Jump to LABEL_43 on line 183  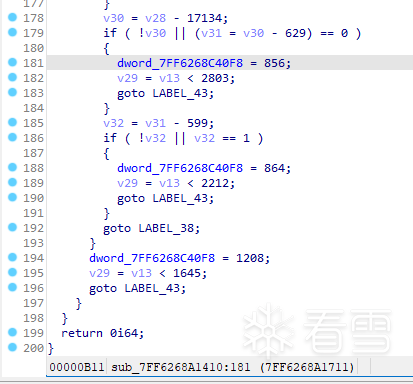coord(180,93)
